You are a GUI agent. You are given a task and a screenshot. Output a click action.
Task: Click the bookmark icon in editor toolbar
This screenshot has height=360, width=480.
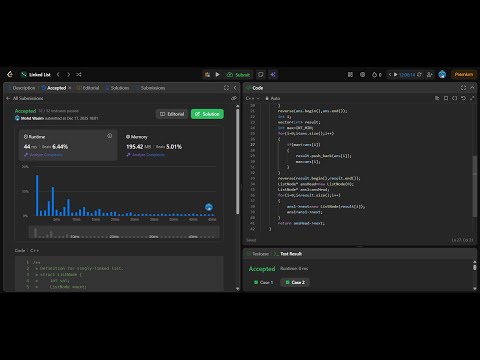[x=446, y=98]
